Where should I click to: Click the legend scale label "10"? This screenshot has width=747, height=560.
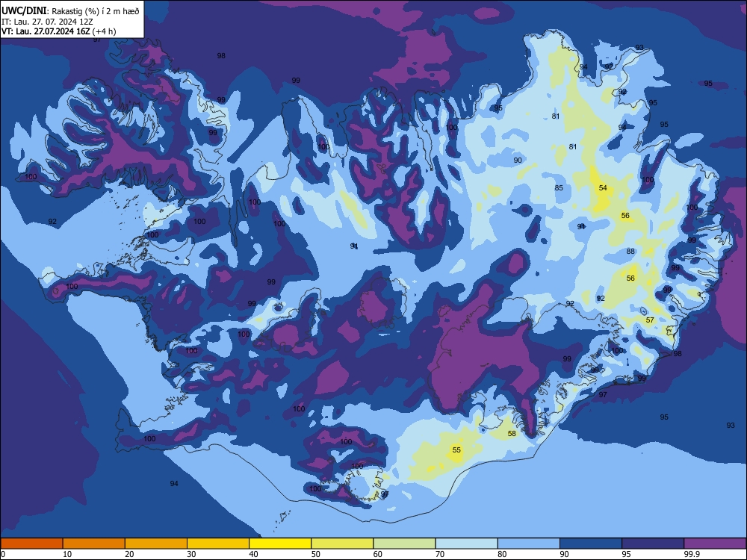[x=67, y=554]
